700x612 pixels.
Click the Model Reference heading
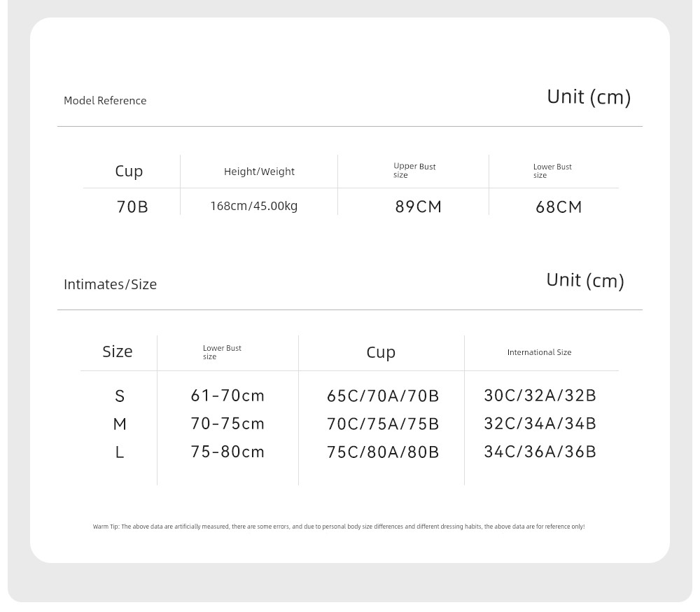tap(105, 101)
